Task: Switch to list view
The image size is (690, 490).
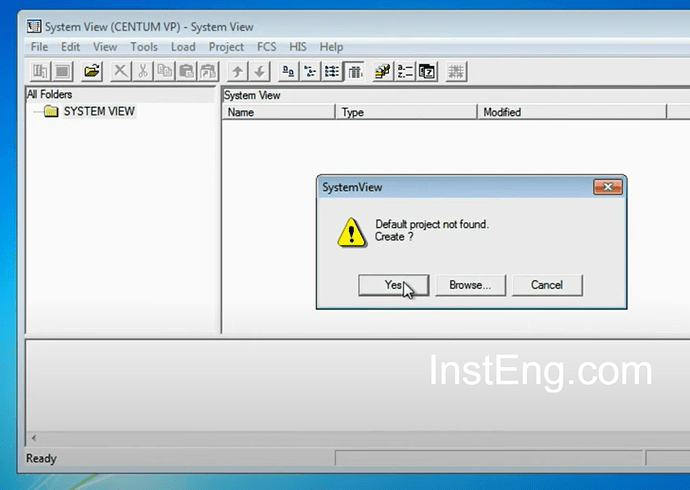Action: (332, 71)
